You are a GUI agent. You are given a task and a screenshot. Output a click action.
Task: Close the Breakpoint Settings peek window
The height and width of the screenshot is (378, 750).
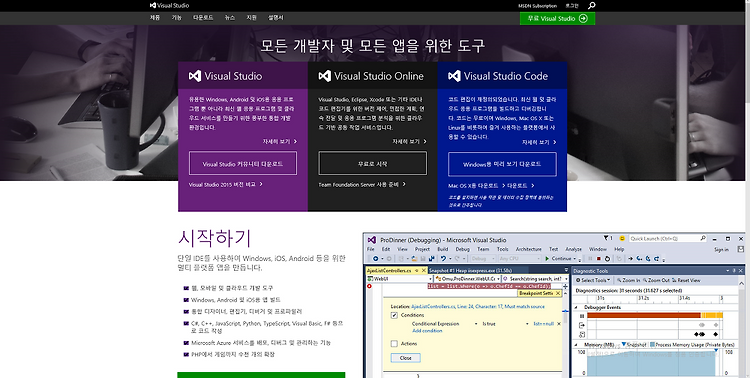pos(558,293)
